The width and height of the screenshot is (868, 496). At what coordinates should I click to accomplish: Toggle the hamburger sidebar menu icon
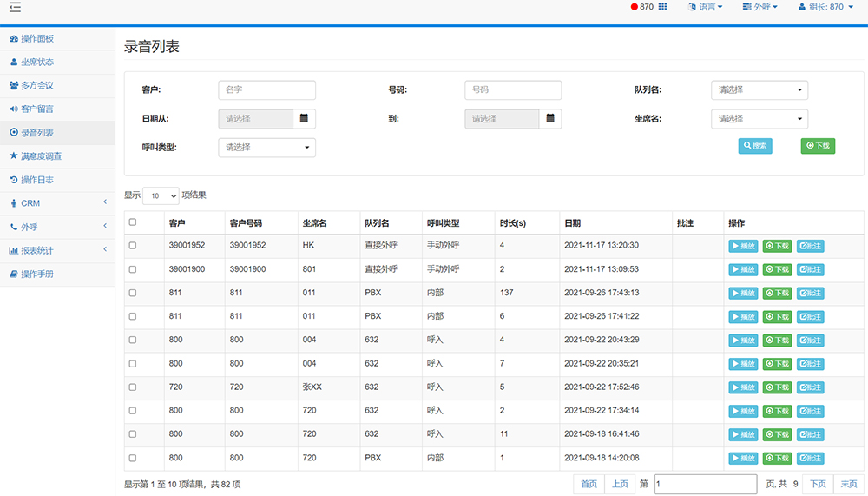[x=15, y=7]
